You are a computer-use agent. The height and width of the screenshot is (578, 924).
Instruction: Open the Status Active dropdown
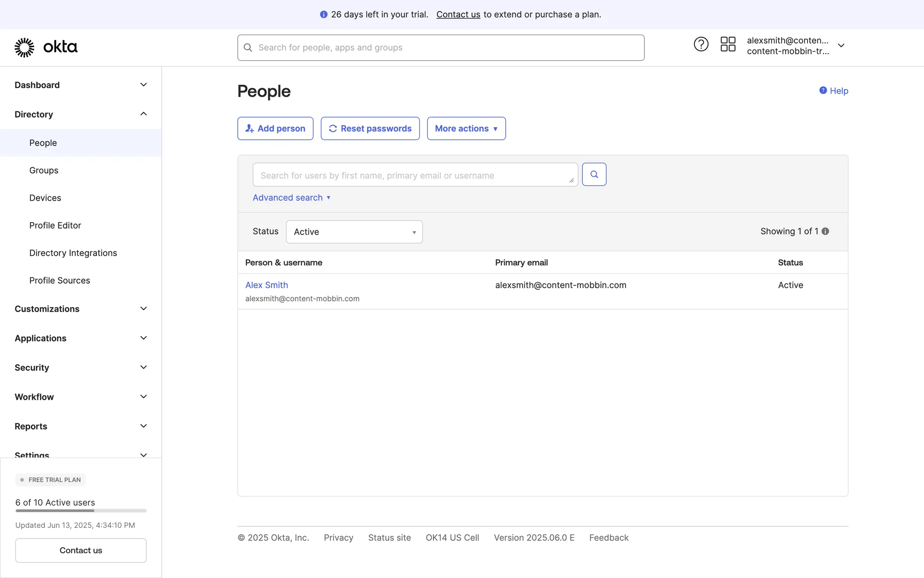click(354, 232)
